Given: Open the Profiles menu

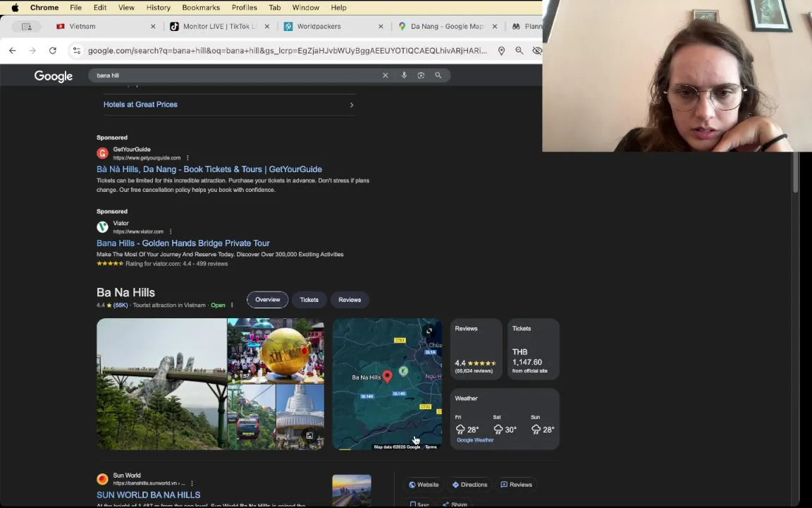Looking at the screenshot, I should coord(245,8).
